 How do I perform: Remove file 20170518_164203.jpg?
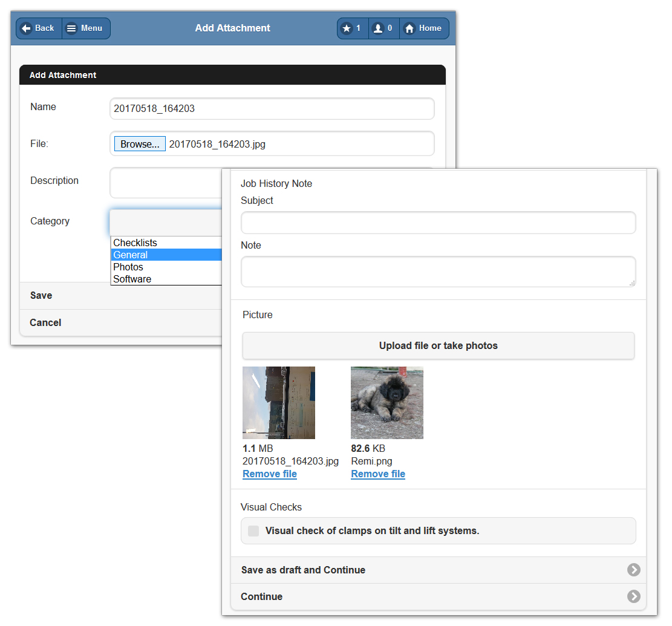(x=270, y=474)
